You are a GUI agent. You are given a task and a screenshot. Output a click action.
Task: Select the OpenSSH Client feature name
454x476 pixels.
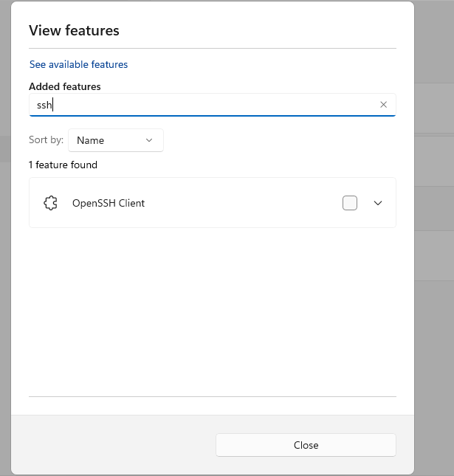tap(109, 203)
